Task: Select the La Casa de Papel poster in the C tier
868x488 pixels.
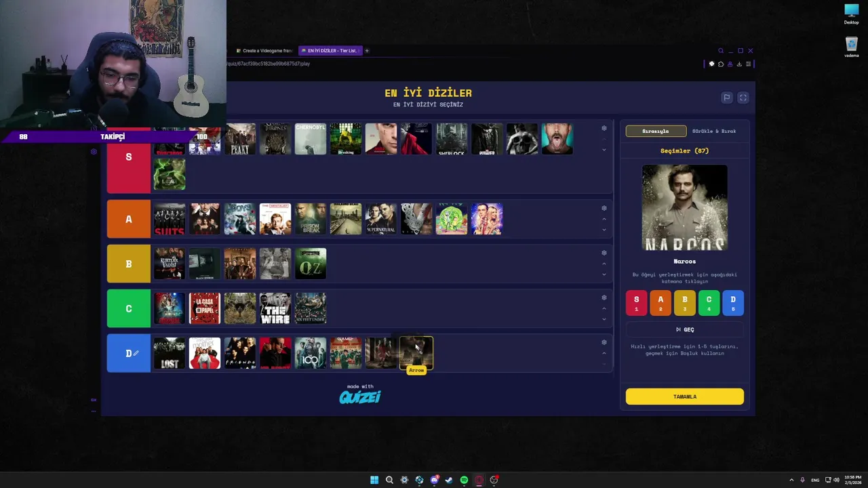Action: coord(205,308)
